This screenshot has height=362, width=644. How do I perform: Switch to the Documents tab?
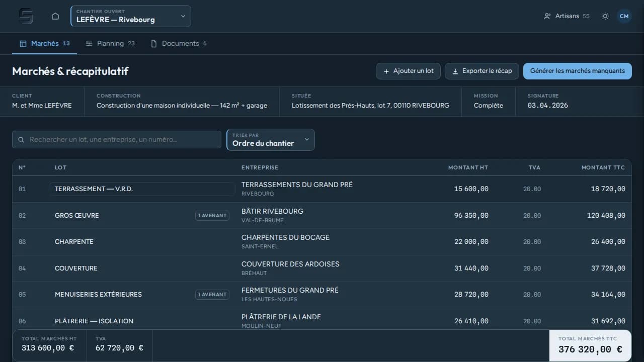coord(179,44)
